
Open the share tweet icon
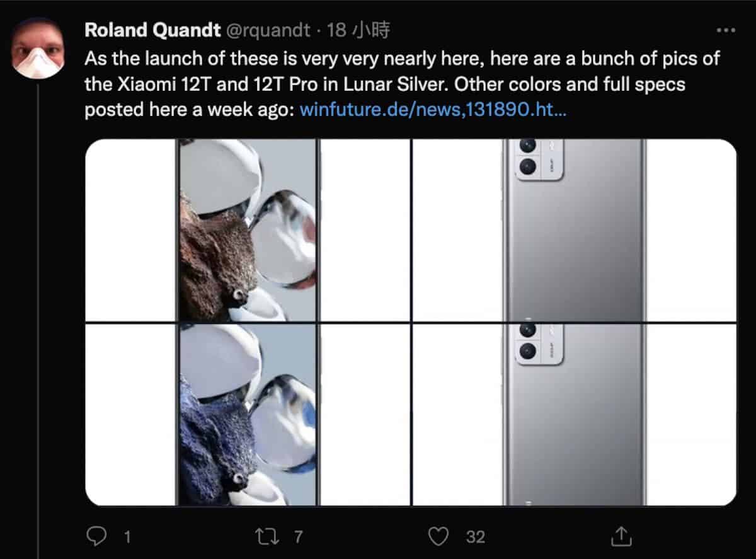(620, 536)
